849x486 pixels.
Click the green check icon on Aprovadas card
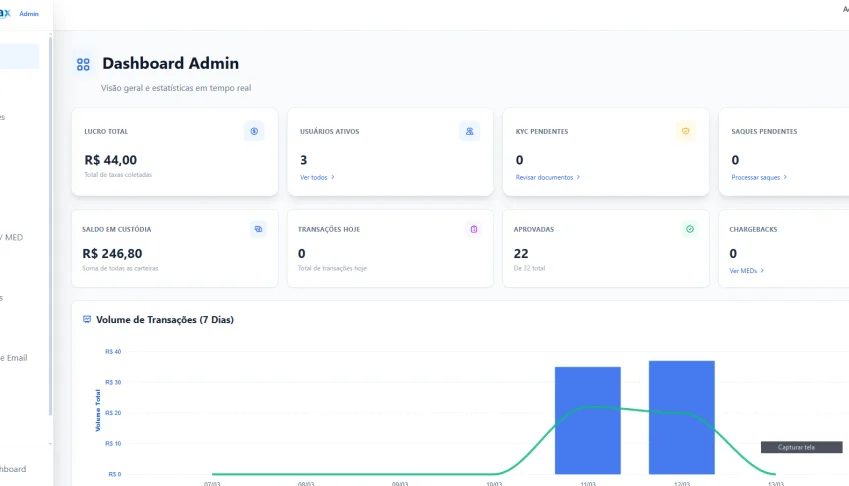click(690, 229)
